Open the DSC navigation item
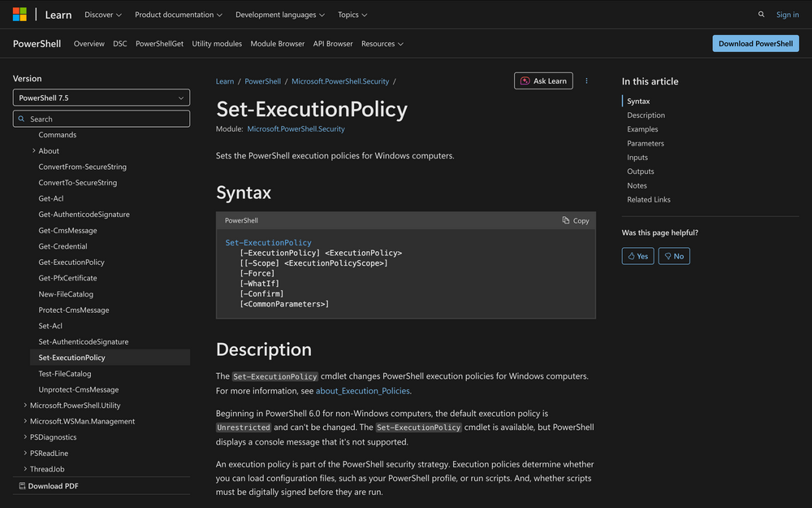The image size is (812, 508). click(119, 43)
